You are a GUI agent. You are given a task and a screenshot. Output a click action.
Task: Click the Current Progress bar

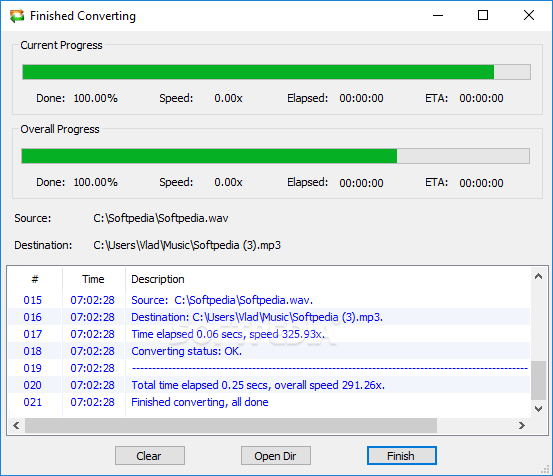point(276,72)
